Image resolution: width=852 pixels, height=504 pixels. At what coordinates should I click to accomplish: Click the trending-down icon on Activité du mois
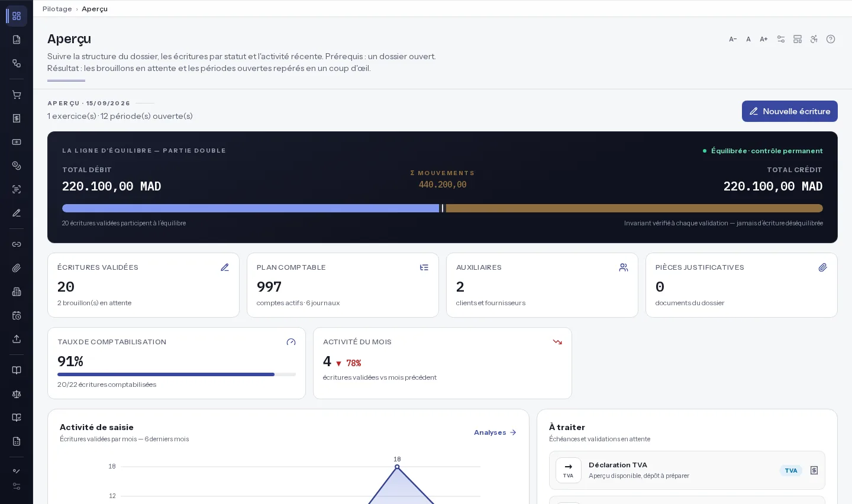(x=557, y=342)
